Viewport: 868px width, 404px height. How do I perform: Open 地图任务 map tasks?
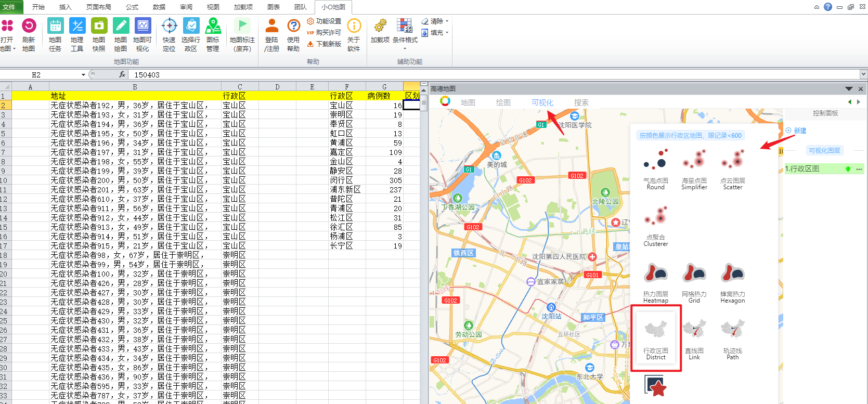(x=55, y=34)
